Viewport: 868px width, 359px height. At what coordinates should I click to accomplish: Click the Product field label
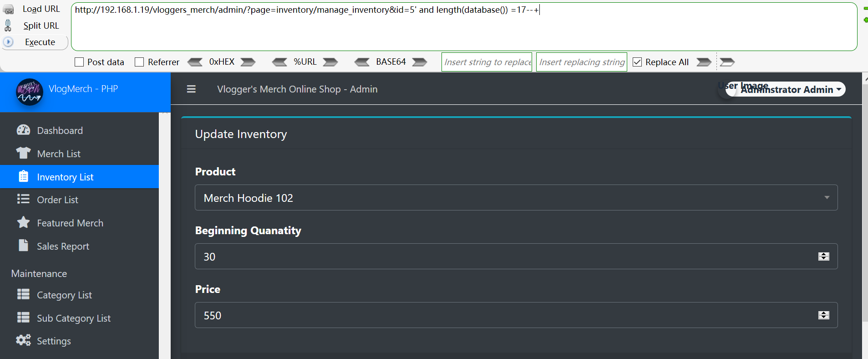tap(215, 172)
